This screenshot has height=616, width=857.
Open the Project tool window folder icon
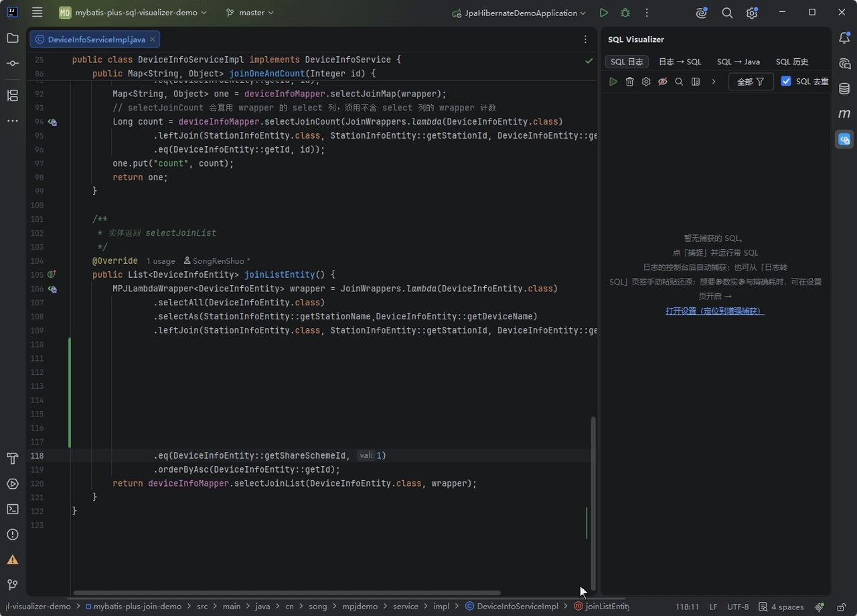click(x=13, y=38)
